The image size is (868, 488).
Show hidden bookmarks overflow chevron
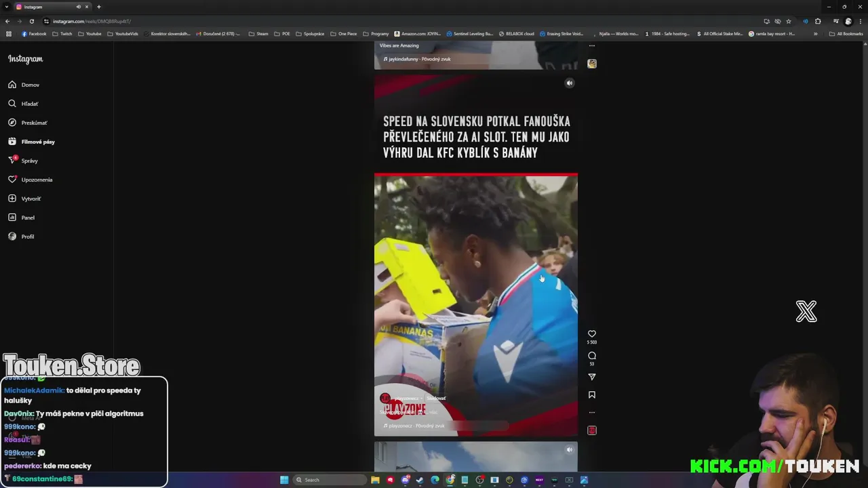(816, 34)
